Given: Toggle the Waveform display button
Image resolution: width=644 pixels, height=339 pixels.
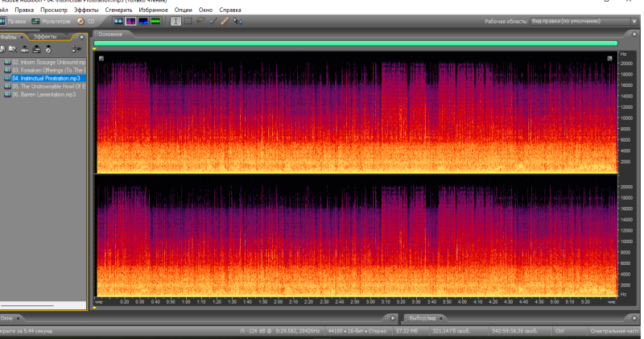Looking at the screenshot, I should pyautogui.click(x=118, y=21).
